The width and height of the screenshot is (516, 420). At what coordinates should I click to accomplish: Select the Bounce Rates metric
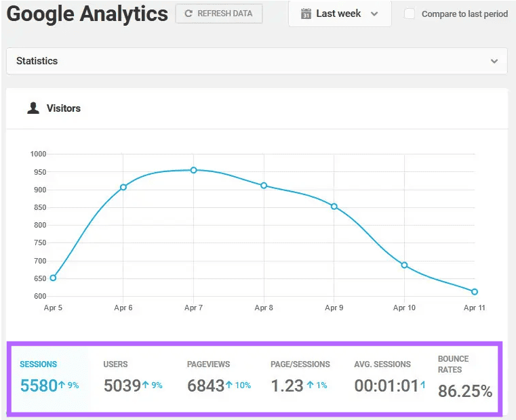tap(464, 378)
